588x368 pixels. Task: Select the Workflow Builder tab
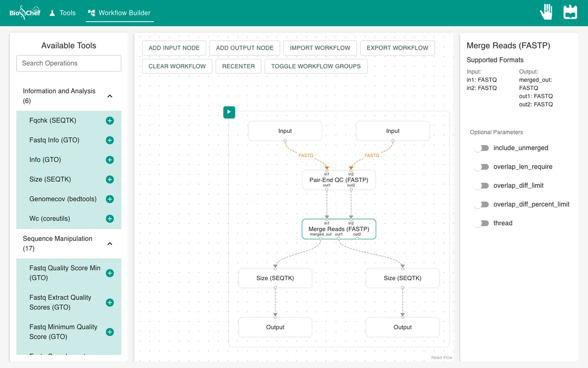coord(120,13)
